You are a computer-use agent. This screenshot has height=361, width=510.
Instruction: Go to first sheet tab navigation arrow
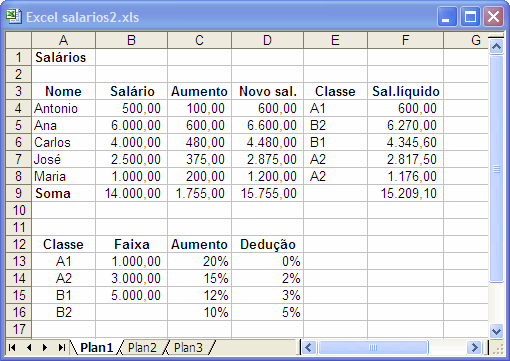12,348
